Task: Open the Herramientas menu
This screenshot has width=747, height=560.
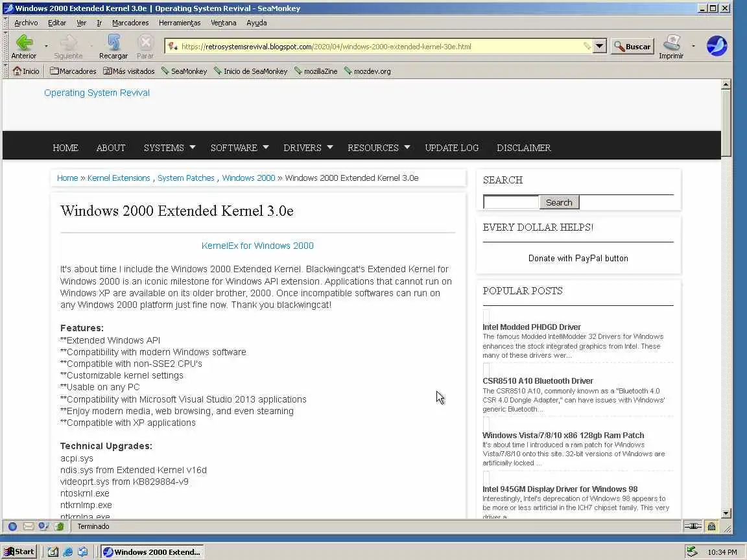Action: 180,23
